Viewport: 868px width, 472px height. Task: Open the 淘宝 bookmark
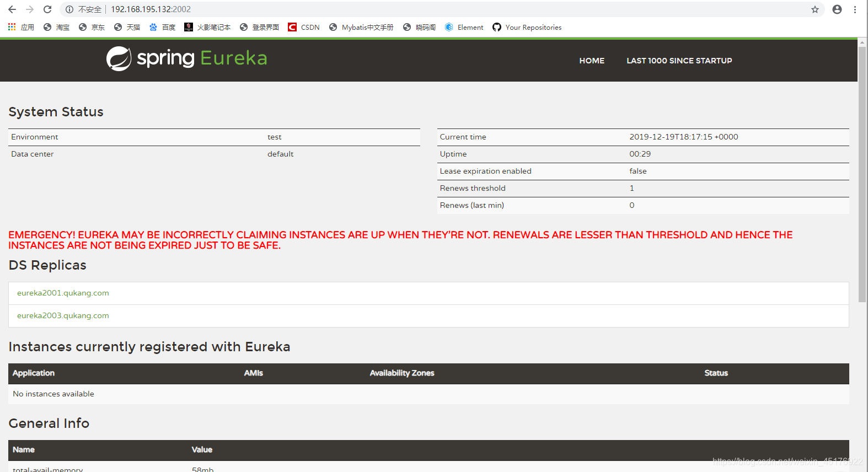pyautogui.click(x=56, y=27)
